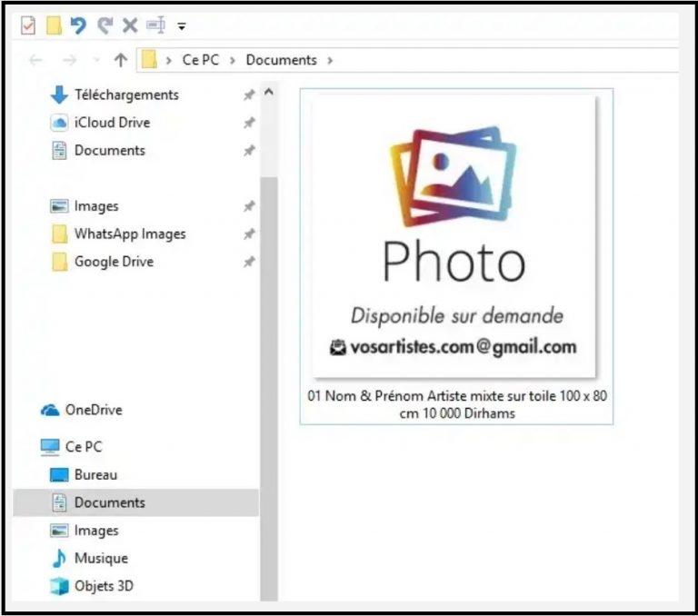
Task: Expand the chevron after Ce PC in address bar
Action: point(234,61)
